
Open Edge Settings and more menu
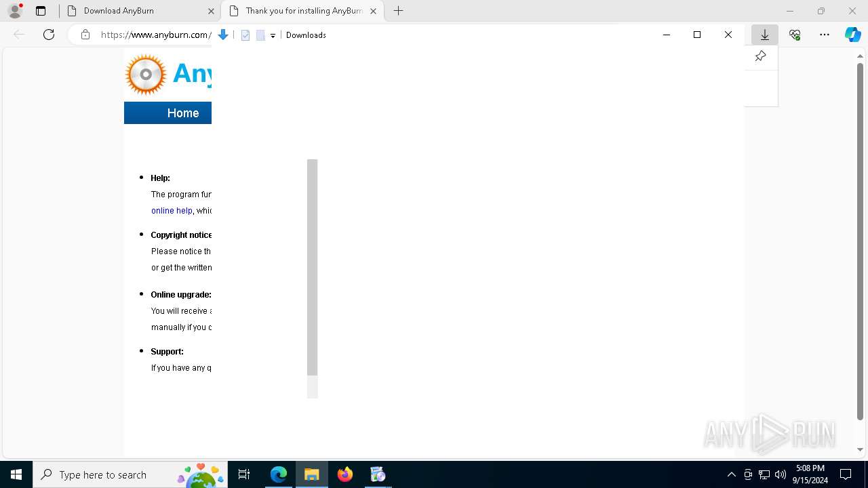click(x=825, y=35)
